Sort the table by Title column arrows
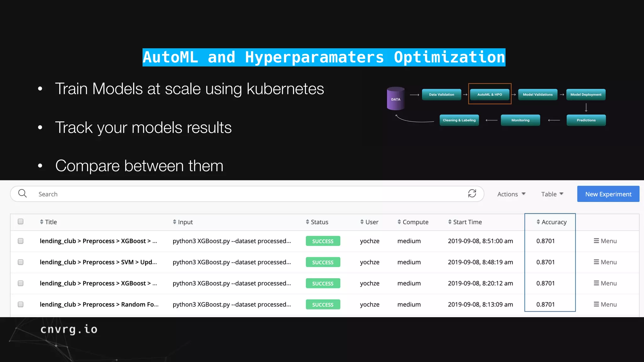Screen dimensions: 644x362 coord(42,222)
